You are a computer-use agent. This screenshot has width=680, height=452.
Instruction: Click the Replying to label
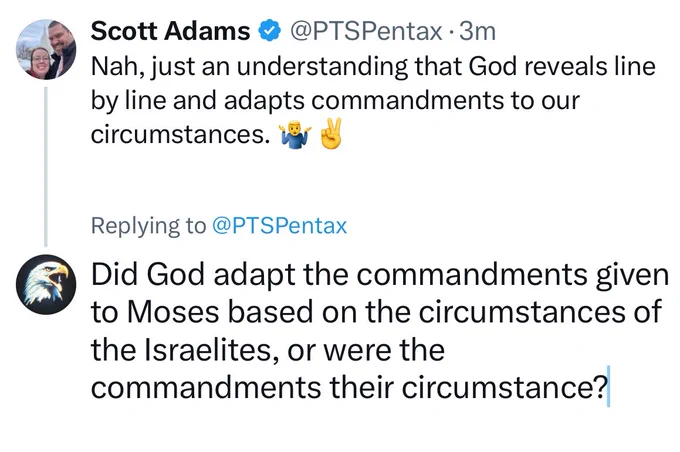(148, 226)
